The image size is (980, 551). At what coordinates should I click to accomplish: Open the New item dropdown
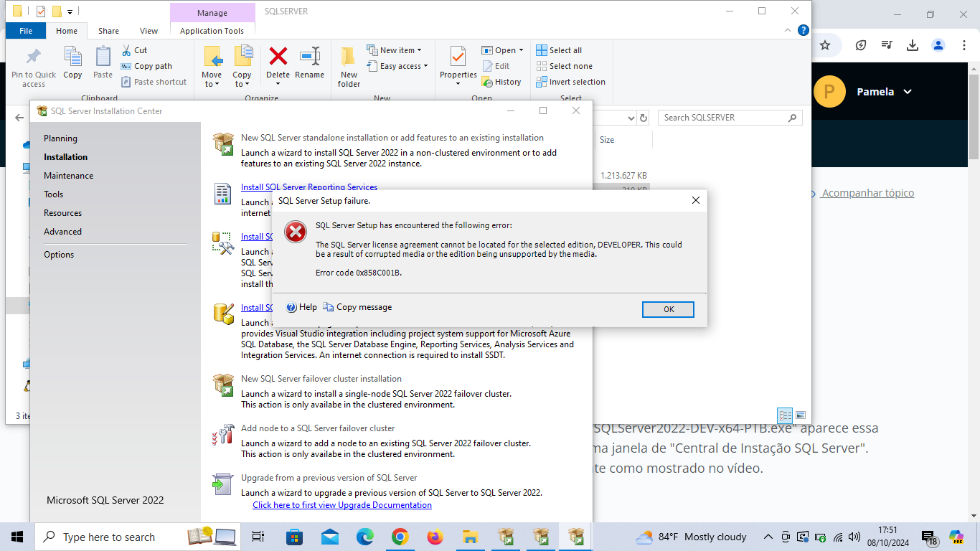(x=394, y=50)
